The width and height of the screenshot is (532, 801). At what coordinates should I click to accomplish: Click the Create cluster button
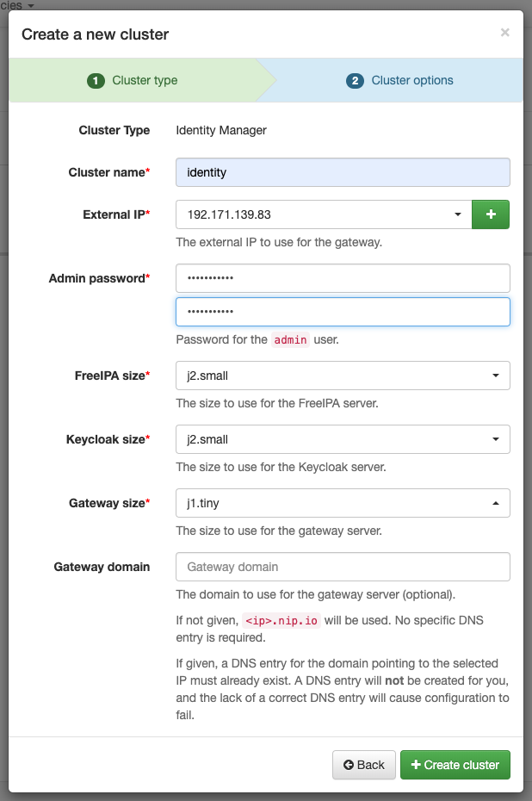(x=455, y=765)
